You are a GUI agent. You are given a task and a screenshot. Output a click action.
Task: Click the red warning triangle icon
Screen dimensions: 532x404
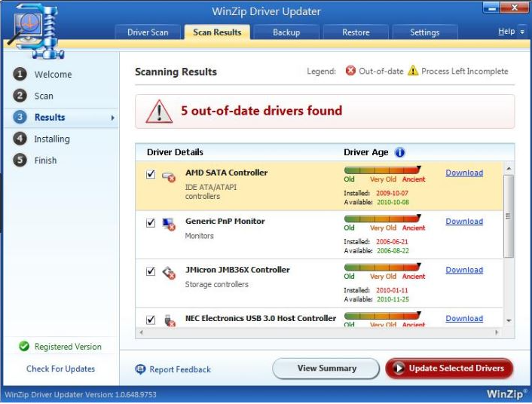159,112
